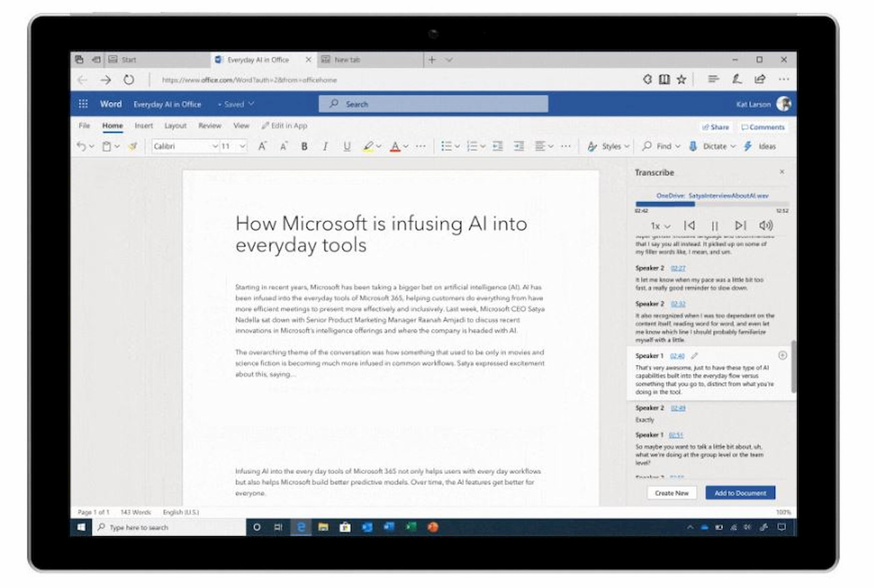Refresh the browser page
Image resolution: width=874 pixels, height=588 pixels.
coord(128,80)
